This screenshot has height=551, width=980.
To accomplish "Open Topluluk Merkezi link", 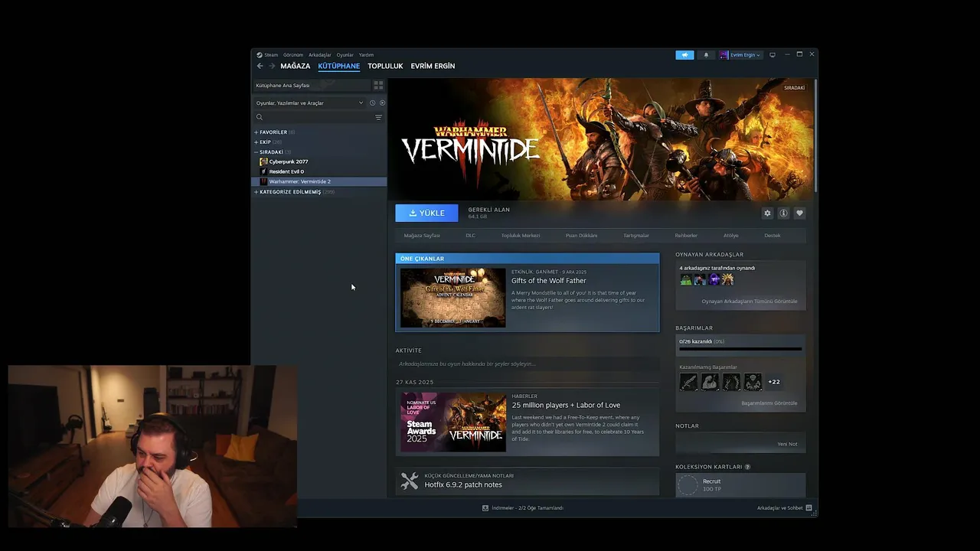I will [521, 236].
